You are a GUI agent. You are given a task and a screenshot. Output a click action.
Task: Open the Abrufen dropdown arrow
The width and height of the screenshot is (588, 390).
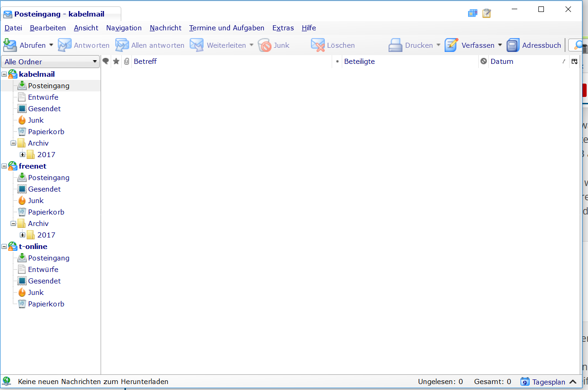(x=51, y=45)
